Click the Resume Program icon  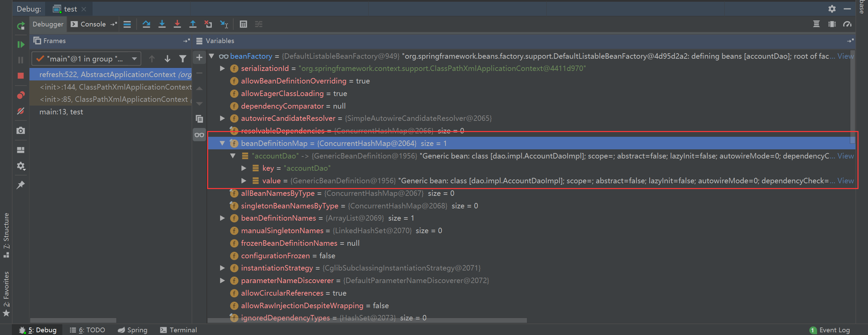point(21,44)
